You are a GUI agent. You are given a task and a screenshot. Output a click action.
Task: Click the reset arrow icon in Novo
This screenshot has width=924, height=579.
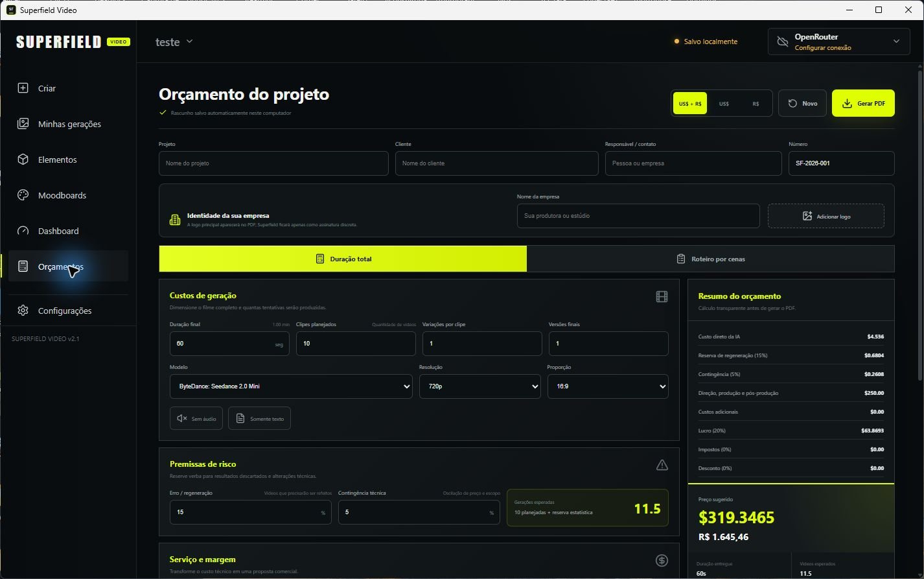pyautogui.click(x=792, y=103)
